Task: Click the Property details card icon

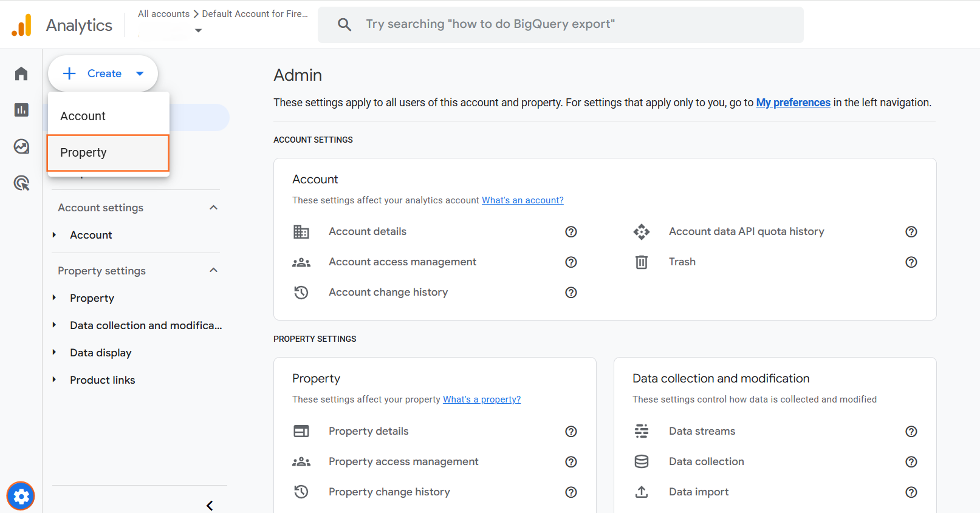Action: tap(301, 431)
